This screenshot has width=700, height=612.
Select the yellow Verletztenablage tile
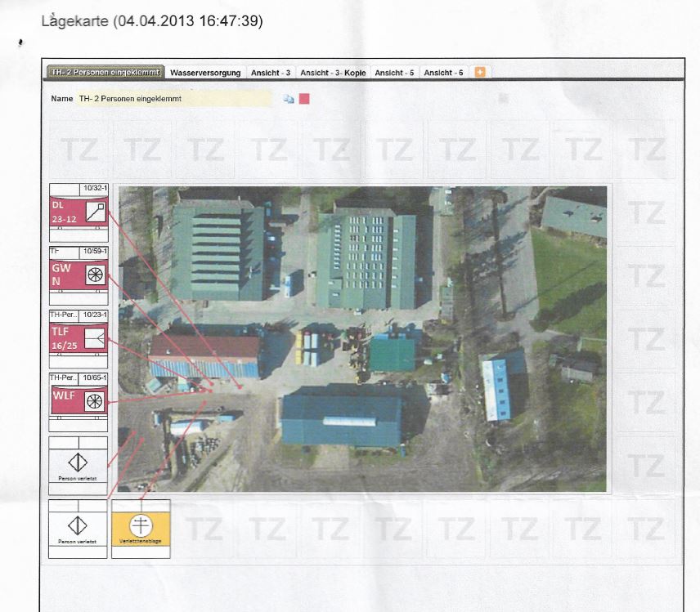(141, 527)
